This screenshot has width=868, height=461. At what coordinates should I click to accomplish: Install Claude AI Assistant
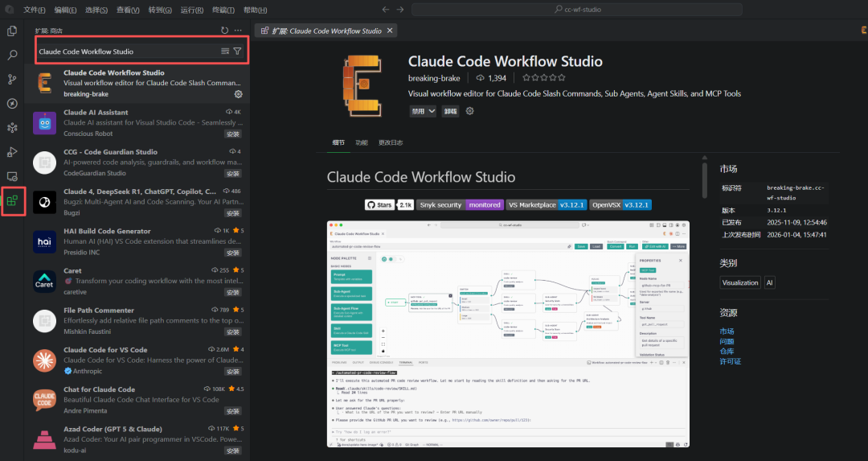tap(233, 134)
